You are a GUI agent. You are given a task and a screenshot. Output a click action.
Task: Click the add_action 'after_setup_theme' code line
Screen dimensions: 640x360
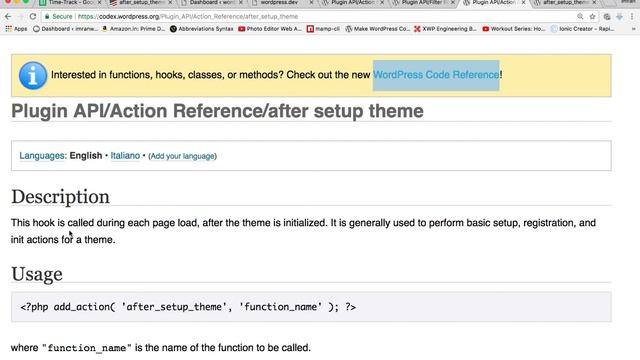coord(188,307)
